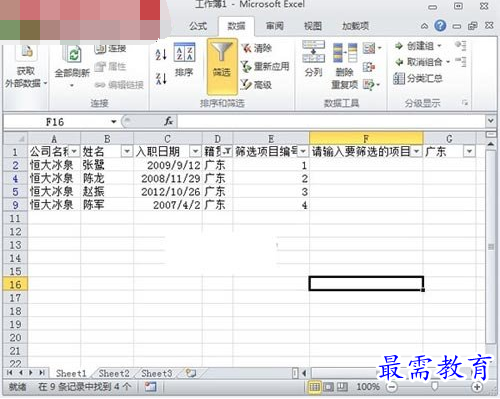The width and height of the screenshot is (500, 399).
Task: Switch to Sheet2 tab
Action: tap(114, 373)
